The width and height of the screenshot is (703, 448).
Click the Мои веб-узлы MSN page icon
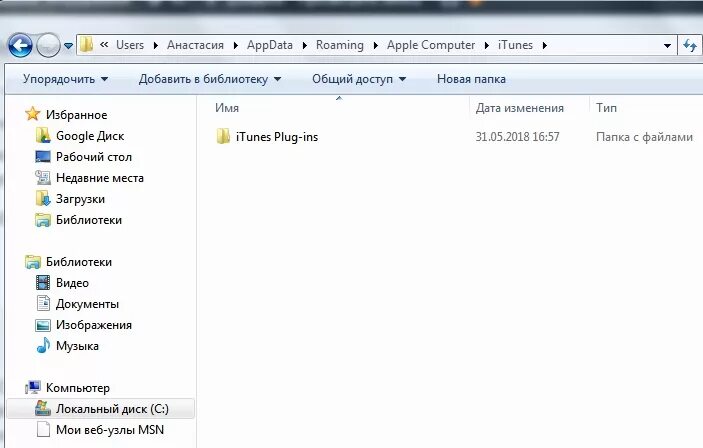43,429
